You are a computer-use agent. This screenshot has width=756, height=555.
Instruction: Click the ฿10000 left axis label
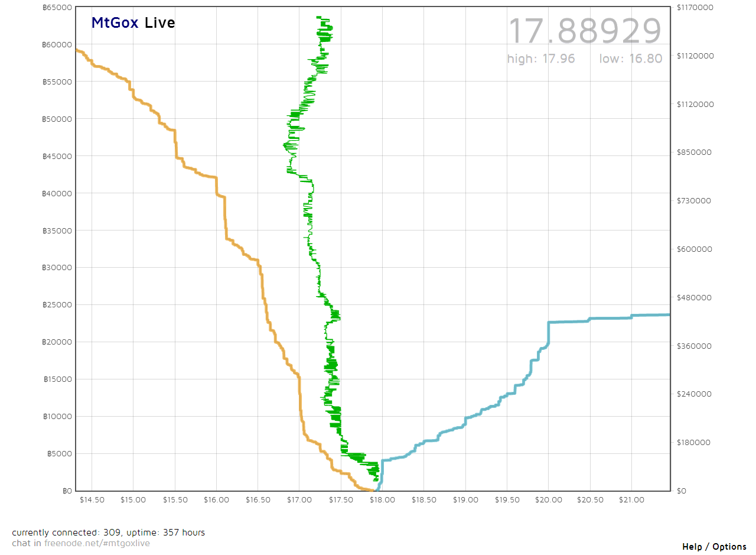point(57,417)
